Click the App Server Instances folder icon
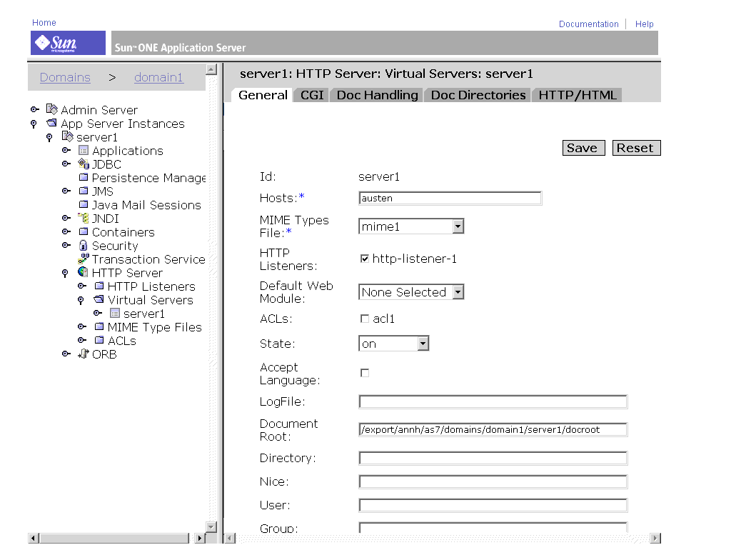 (51, 123)
